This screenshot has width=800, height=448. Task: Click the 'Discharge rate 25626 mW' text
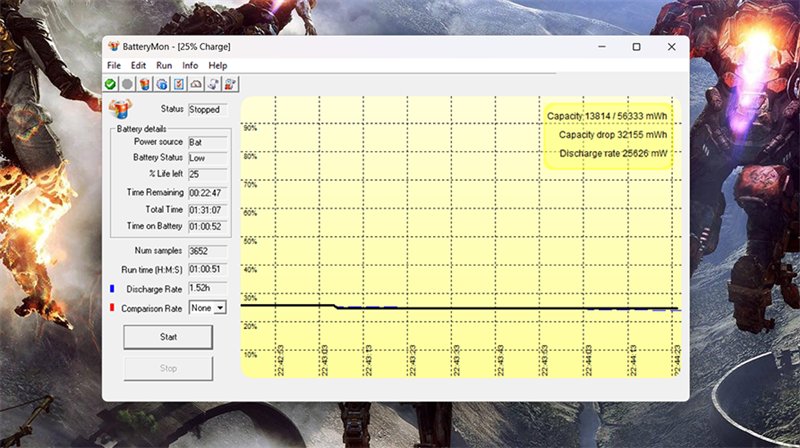click(613, 154)
